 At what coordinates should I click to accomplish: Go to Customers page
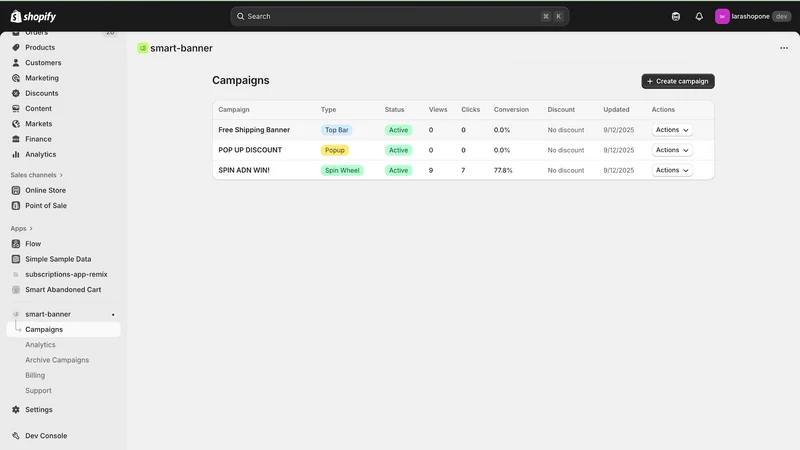[x=43, y=63]
